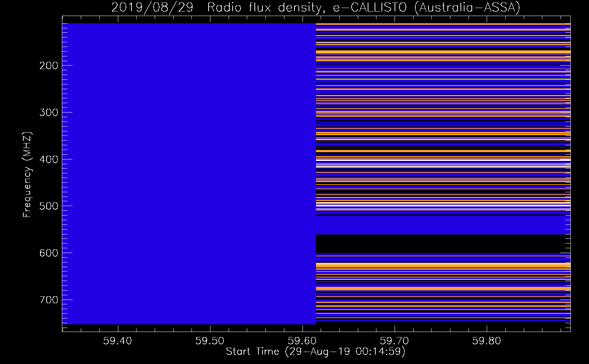
Task: Click the 59.50 time tick label
Action: pos(210,341)
